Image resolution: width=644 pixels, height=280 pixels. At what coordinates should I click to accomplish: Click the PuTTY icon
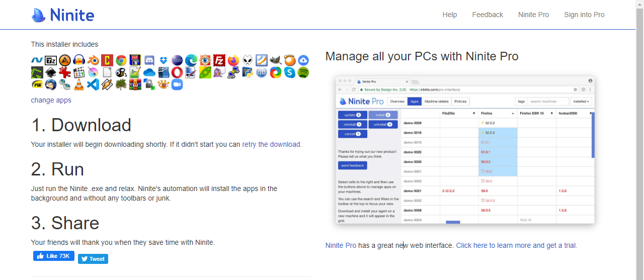(233, 72)
